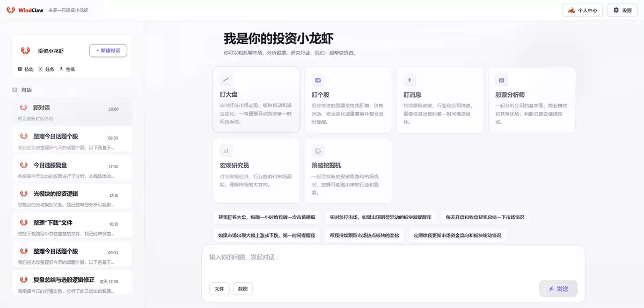Click the 对话 list header icon

(15, 90)
